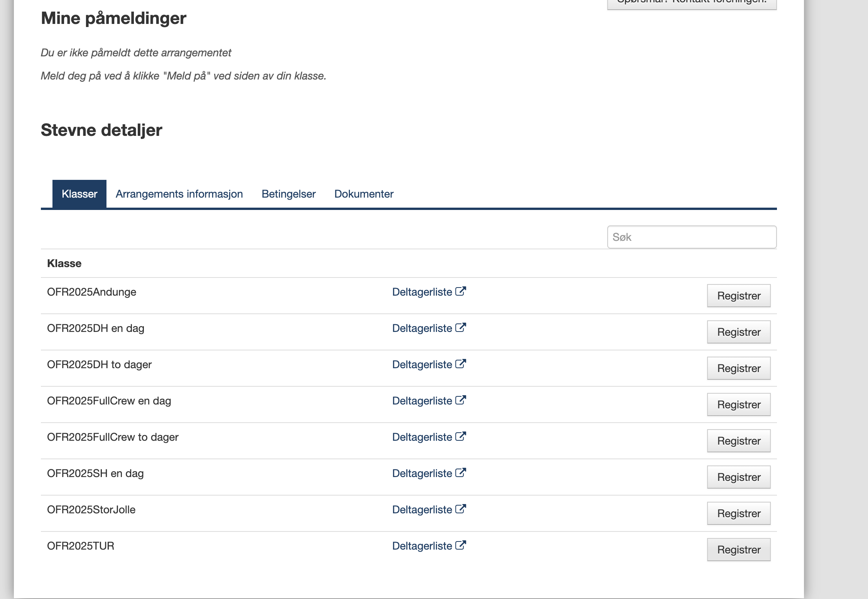
Task: Register for the OFR2025TUR class
Action: pyautogui.click(x=738, y=550)
